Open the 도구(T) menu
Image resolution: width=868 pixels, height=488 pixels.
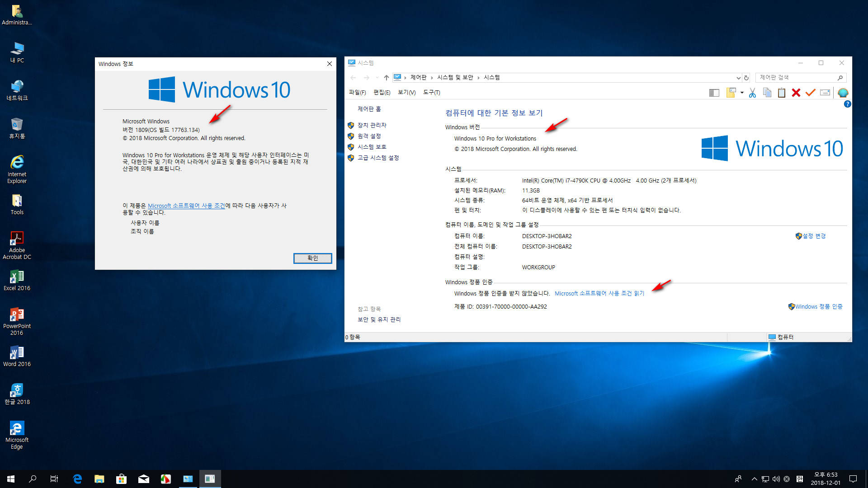coord(431,92)
